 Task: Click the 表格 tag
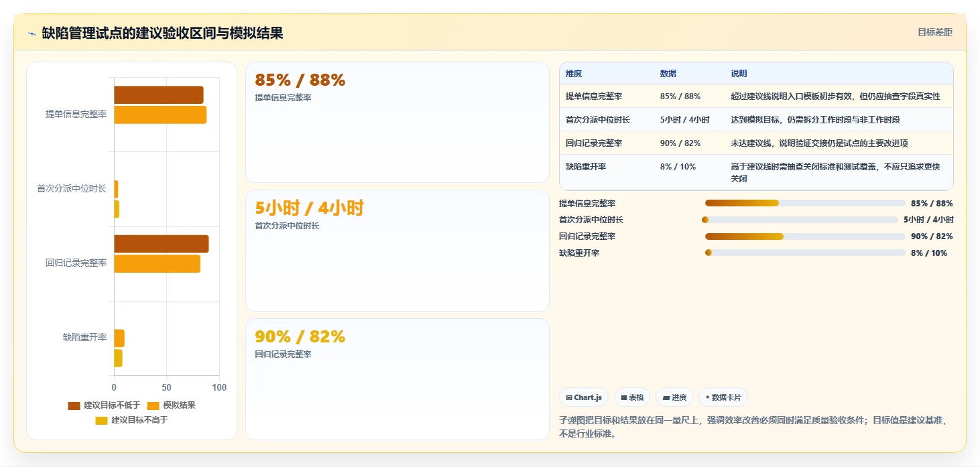[632, 397]
